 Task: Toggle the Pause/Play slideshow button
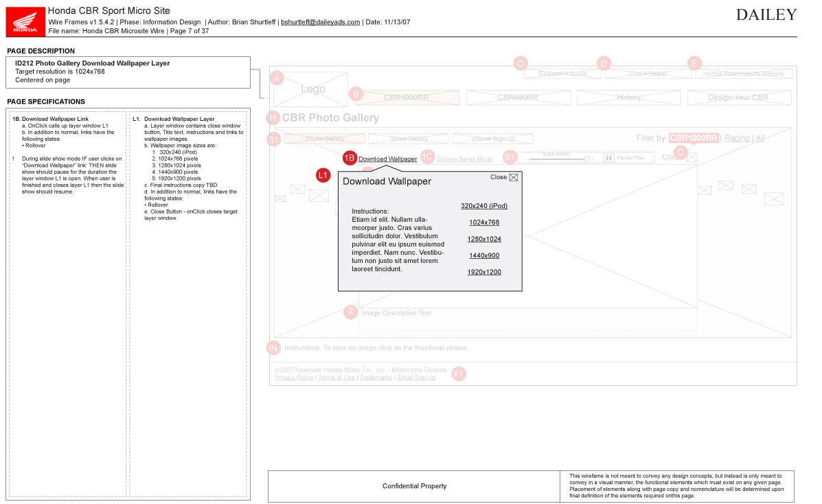click(624, 158)
